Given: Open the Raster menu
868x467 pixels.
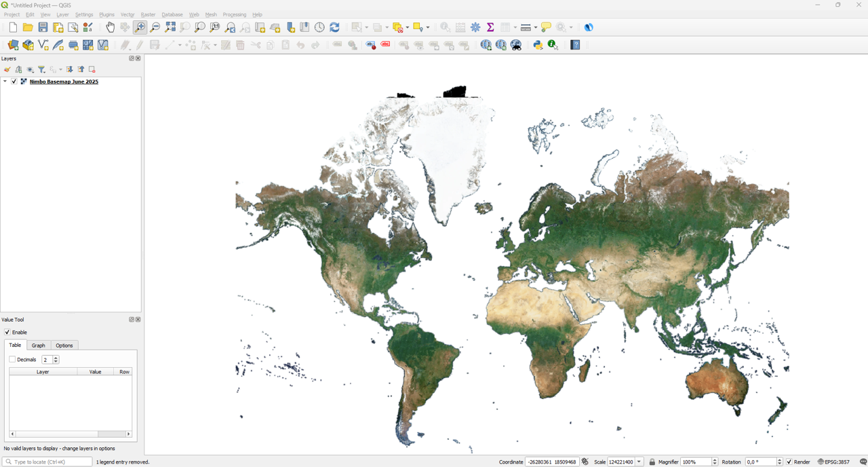Looking at the screenshot, I should (148, 14).
